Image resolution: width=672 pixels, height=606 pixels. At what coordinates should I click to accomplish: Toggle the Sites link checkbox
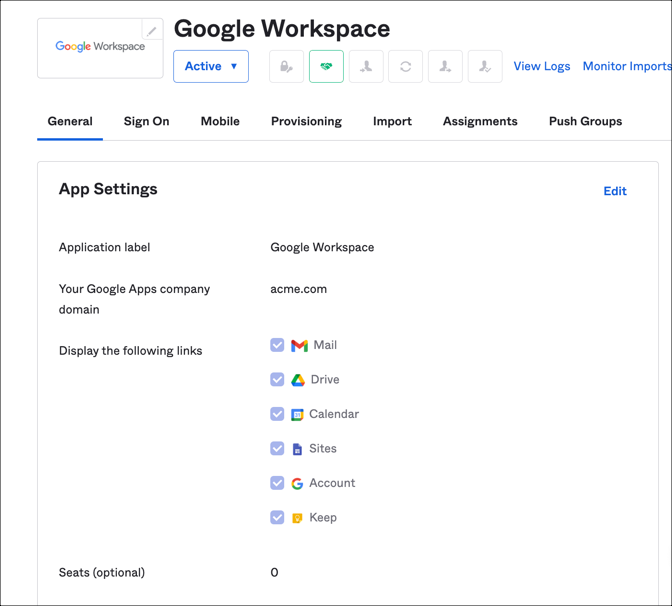(x=277, y=449)
